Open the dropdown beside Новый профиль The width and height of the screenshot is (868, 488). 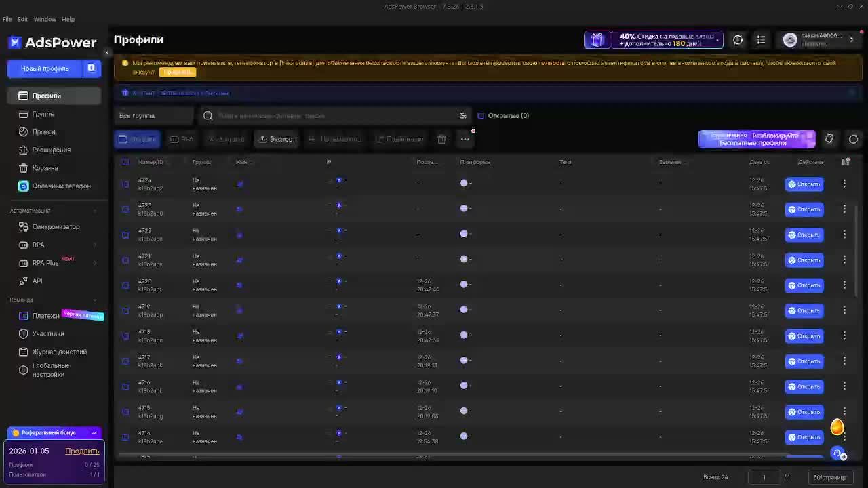(92, 68)
